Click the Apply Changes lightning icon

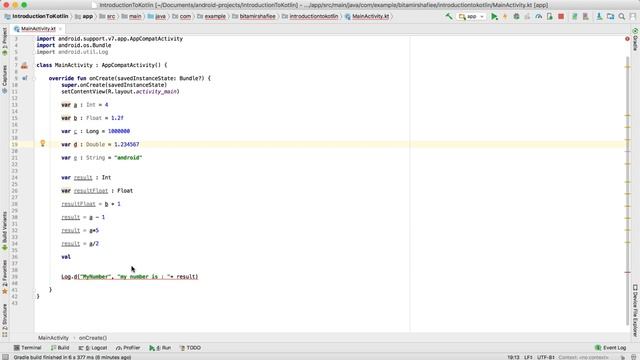[505, 16]
